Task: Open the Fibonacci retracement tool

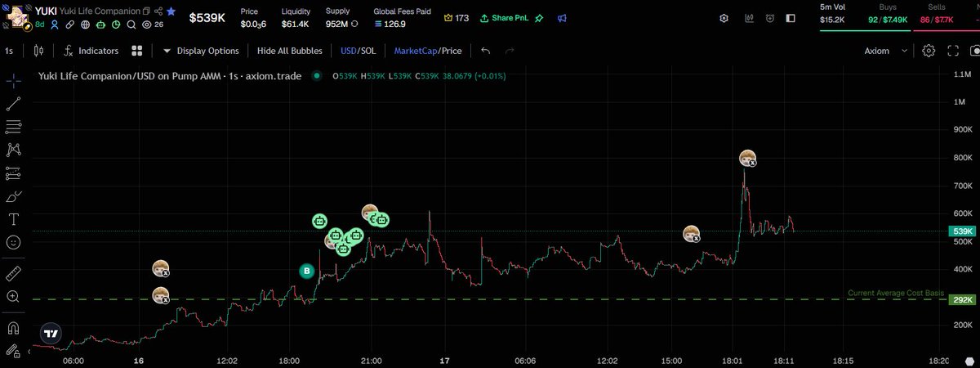Action: 13,127
